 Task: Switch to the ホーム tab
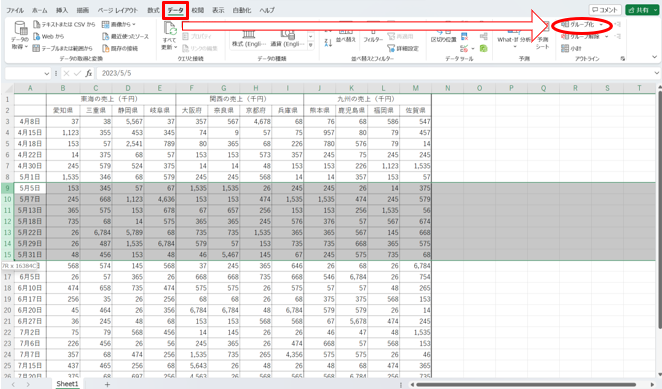coord(40,10)
